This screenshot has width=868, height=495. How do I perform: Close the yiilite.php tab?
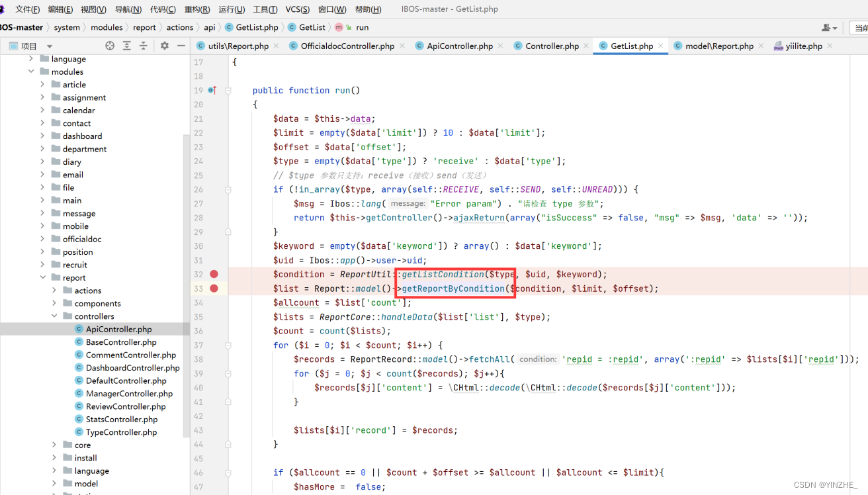coord(830,46)
